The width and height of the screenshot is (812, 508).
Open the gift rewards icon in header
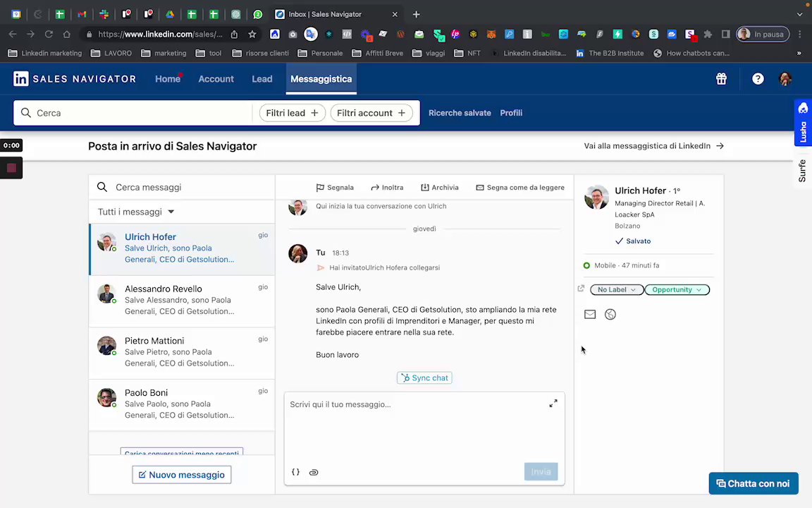point(721,79)
